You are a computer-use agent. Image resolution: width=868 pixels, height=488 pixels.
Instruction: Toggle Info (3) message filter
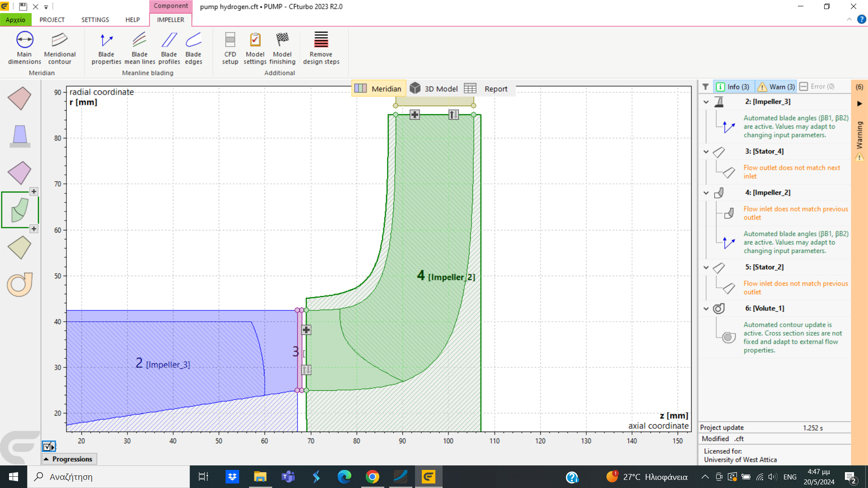(x=733, y=87)
